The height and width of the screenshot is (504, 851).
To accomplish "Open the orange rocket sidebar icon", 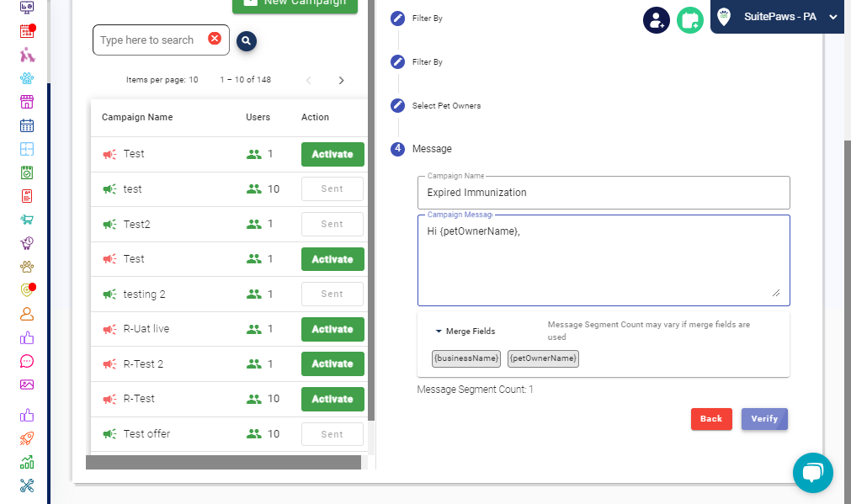I will pyautogui.click(x=27, y=438).
